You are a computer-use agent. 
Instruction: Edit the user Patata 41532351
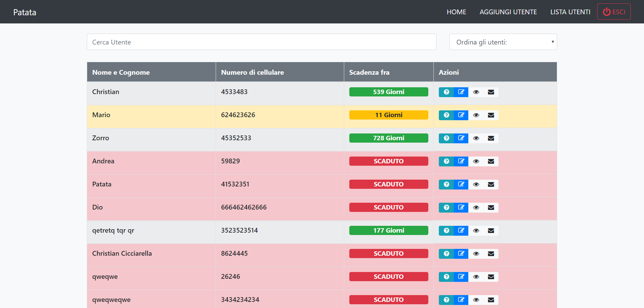[461, 184]
